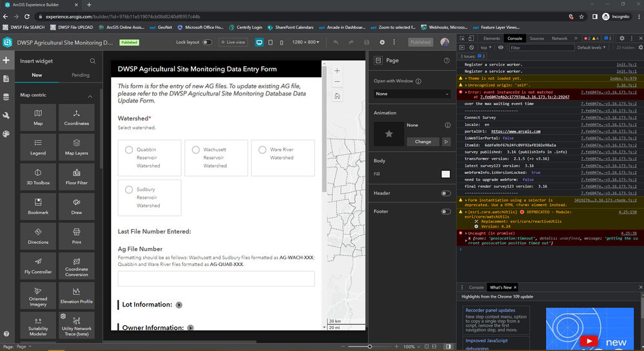Switch to tablet device view
644x351 pixels.
click(x=270, y=43)
